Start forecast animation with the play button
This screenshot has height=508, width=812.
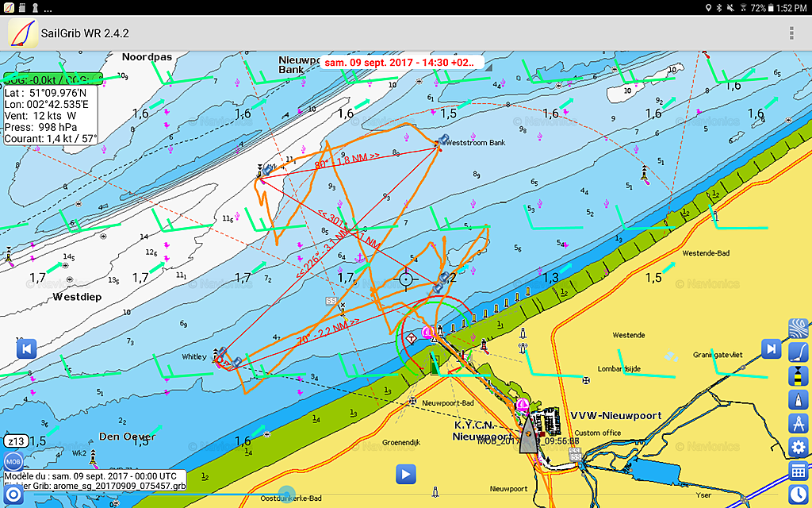pos(406,475)
